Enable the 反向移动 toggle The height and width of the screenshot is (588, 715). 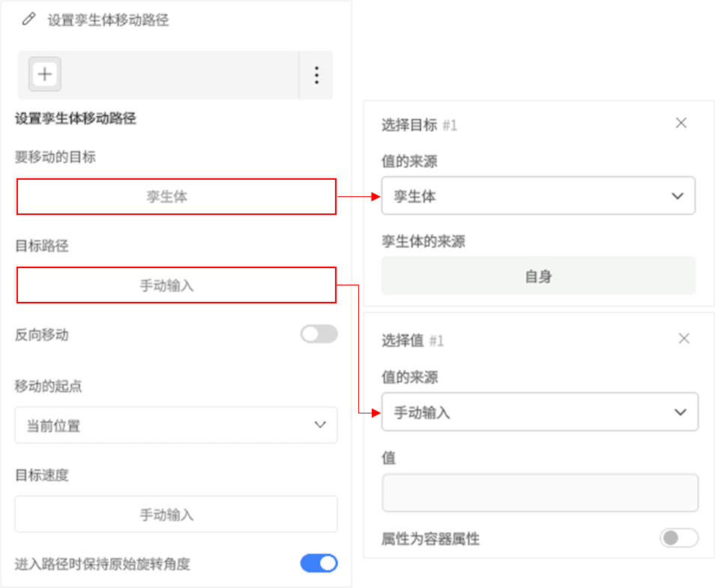[x=319, y=334]
